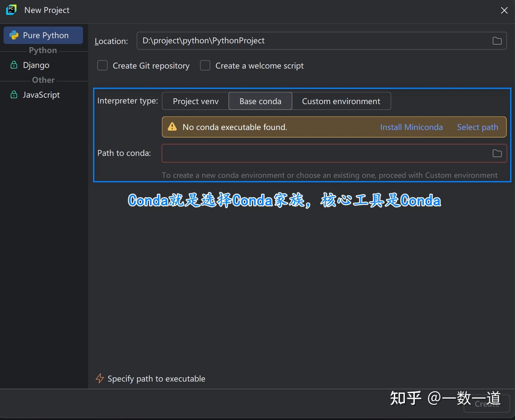Select Base conda interpreter type

(260, 101)
